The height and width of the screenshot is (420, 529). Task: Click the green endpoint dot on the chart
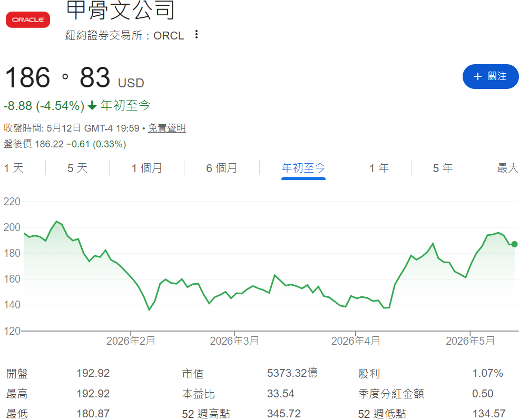(x=514, y=244)
